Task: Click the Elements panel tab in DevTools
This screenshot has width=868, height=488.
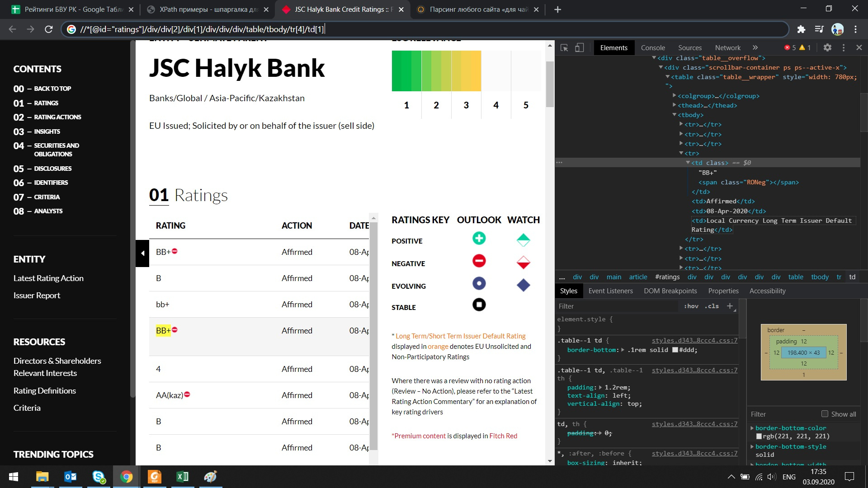Action: 614,47
